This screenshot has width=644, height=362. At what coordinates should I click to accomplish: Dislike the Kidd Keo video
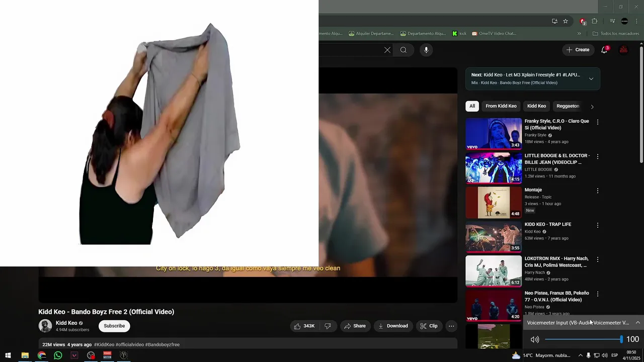328,326
